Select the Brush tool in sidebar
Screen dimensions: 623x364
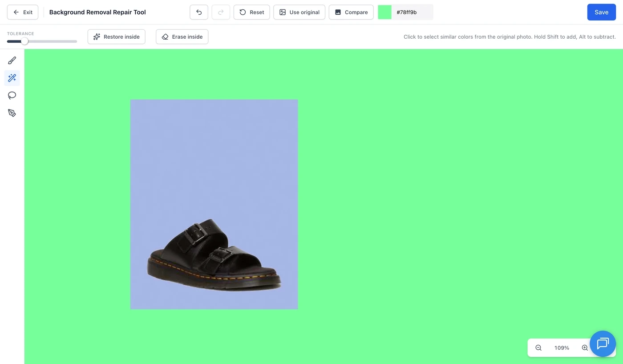click(12, 61)
